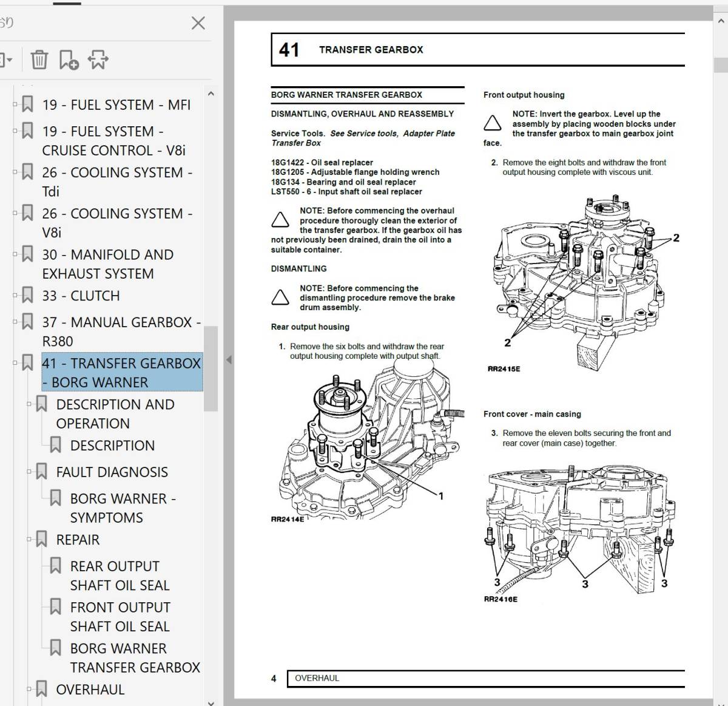Click bookmark ribbon icon beside OVERHAUL
This screenshot has width=728, height=706.
pyautogui.click(x=41, y=689)
